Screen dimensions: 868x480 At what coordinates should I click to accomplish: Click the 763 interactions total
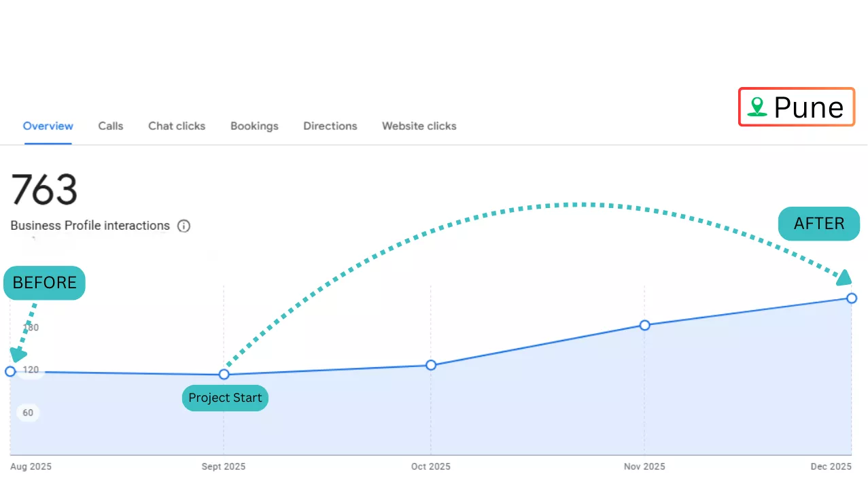(44, 190)
